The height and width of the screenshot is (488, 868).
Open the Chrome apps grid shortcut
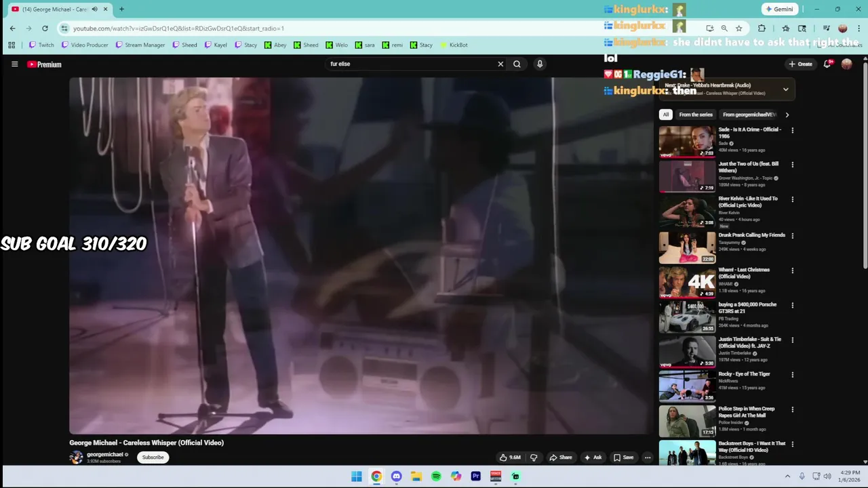(x=12, y=45)
